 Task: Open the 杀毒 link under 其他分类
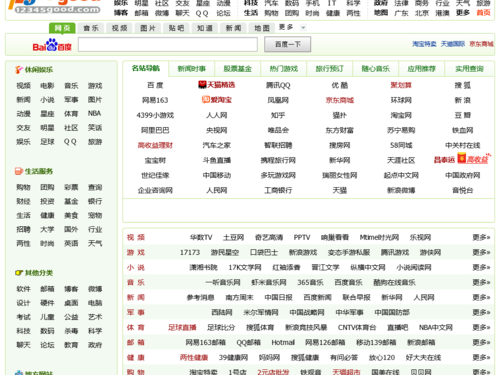[x=71, y=331]
